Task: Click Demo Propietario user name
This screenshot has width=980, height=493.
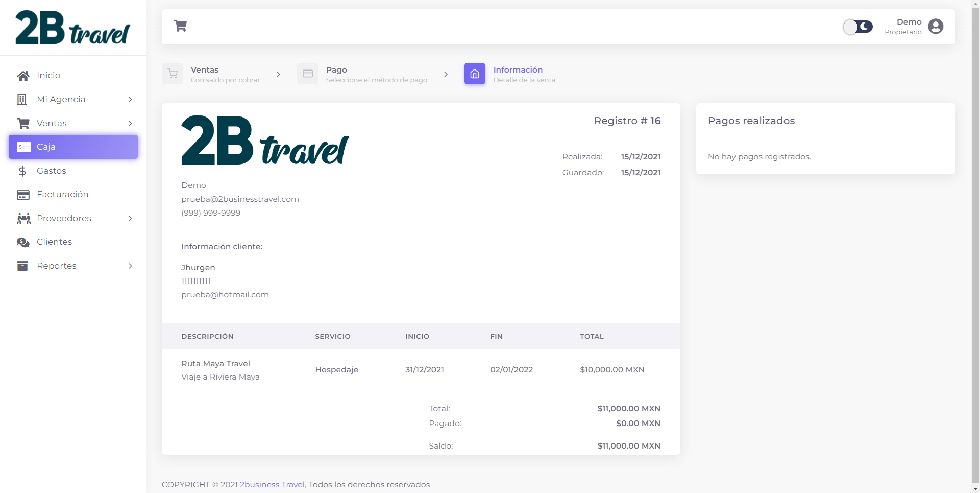Action: (x=903, y=27)
